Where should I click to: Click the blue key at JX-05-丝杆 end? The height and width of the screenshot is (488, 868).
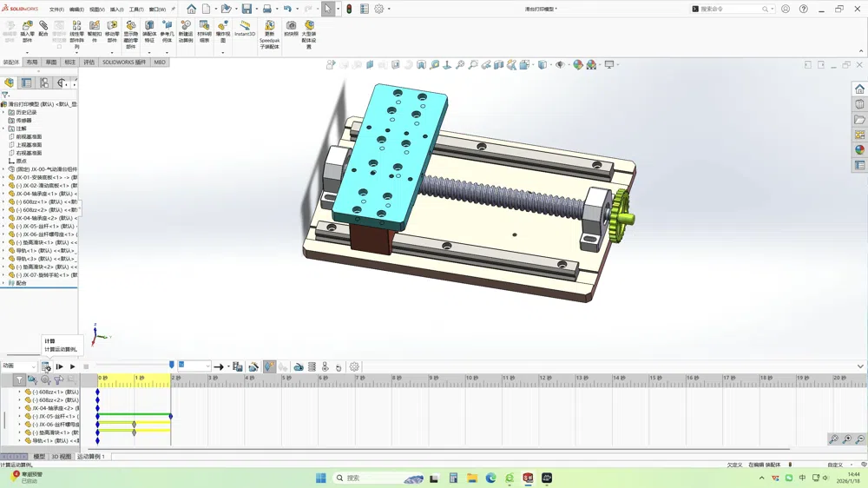[x=170, y=416]
